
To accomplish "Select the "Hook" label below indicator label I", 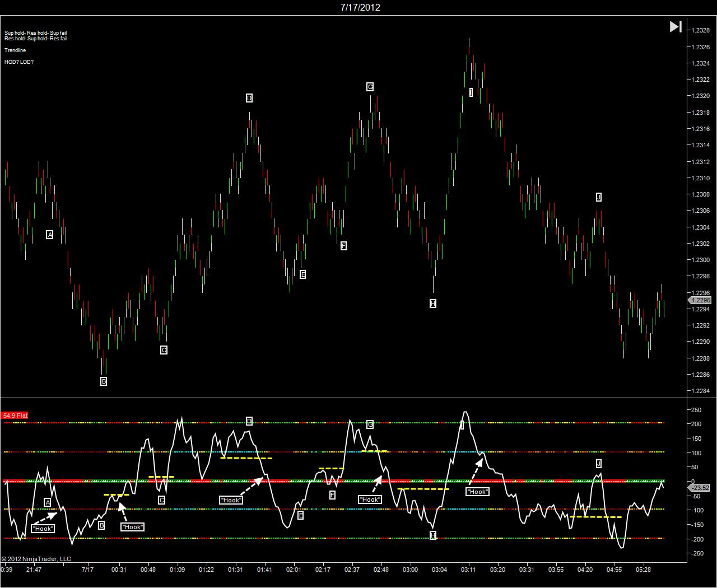I will (478, 492).
